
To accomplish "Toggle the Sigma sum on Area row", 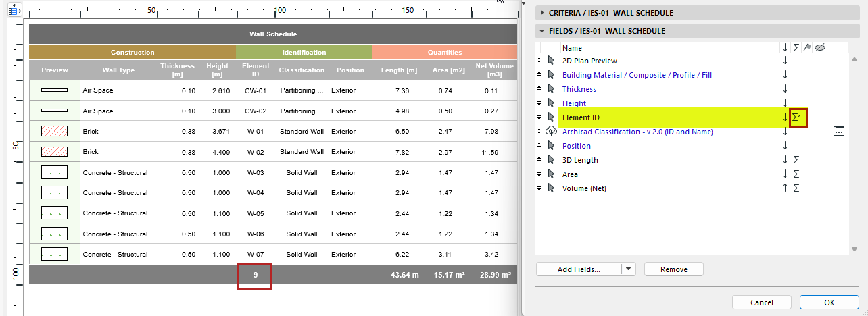I will point(796,174).
